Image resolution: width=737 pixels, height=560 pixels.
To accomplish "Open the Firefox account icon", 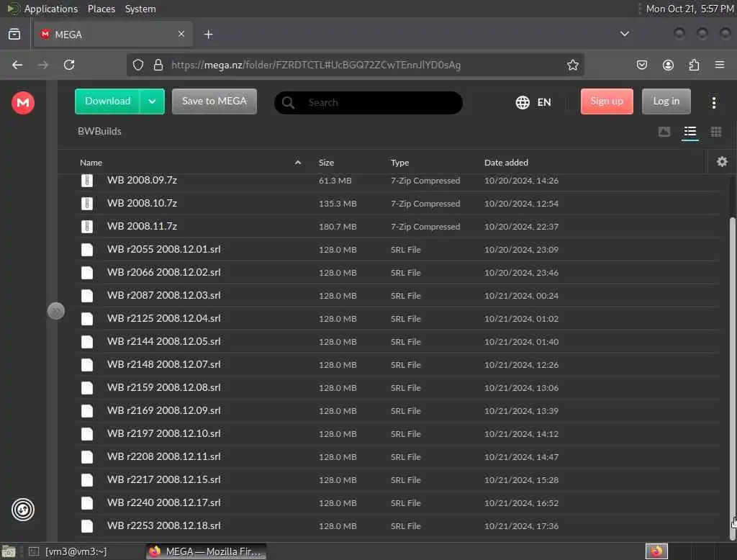I will (x=668, y=65).
